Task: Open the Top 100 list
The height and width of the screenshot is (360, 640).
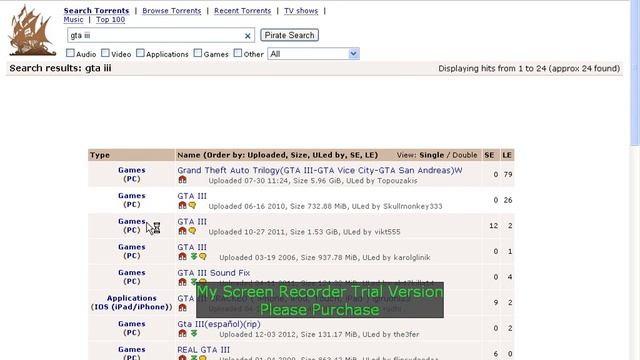Action: pyautogui.click(x=110, y=20)
